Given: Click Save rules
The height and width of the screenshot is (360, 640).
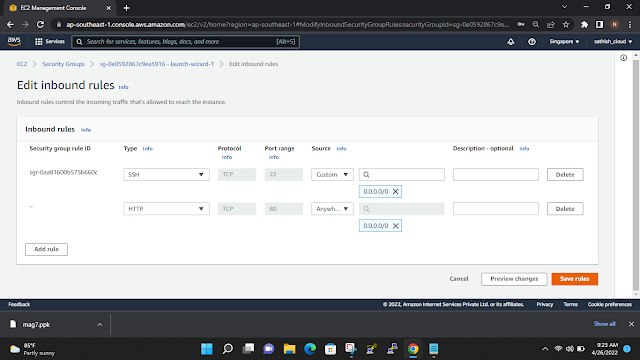Looking at the screenshot, I should 574,279.
